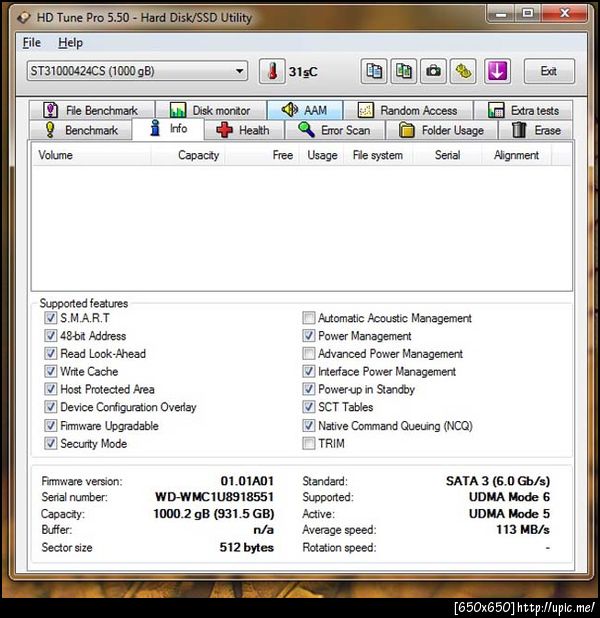The height and width of the screenshot is (618, 600).
Task: Click the thermometer temperature icon
Action: (272, 71)
